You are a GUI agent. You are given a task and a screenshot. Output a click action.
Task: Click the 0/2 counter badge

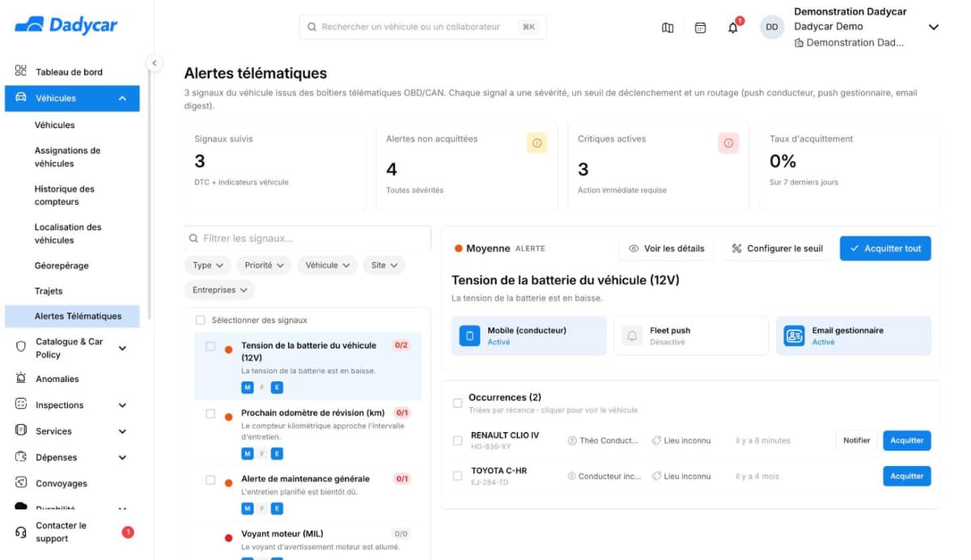pyautogui.click(x=401, y=346)
